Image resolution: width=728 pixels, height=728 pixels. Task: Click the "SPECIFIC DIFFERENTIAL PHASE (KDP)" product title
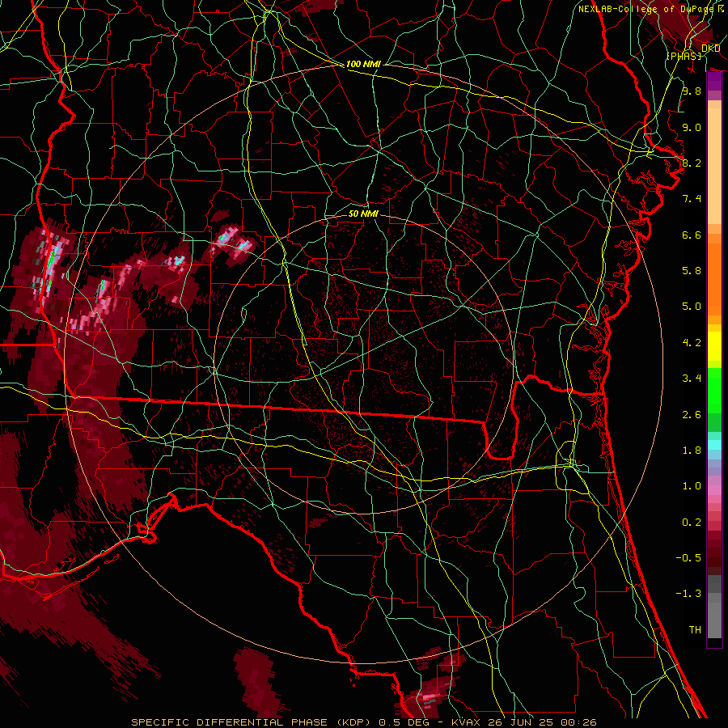250,722
